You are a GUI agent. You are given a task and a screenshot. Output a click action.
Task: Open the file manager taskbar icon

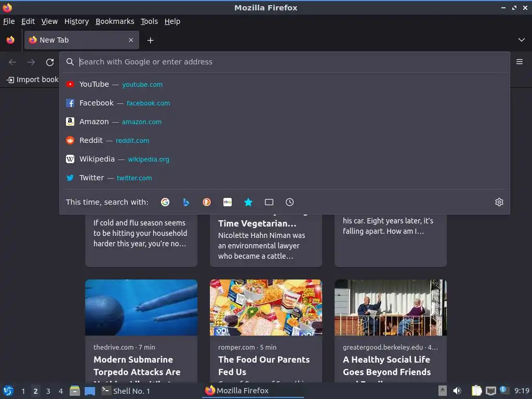coord(75,391)
